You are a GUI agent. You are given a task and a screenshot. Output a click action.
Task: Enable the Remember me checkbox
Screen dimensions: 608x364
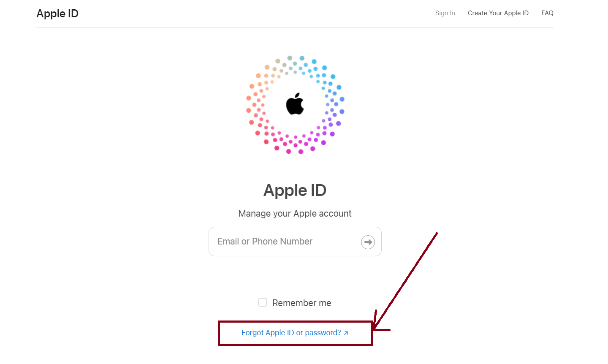coord(263,302)
